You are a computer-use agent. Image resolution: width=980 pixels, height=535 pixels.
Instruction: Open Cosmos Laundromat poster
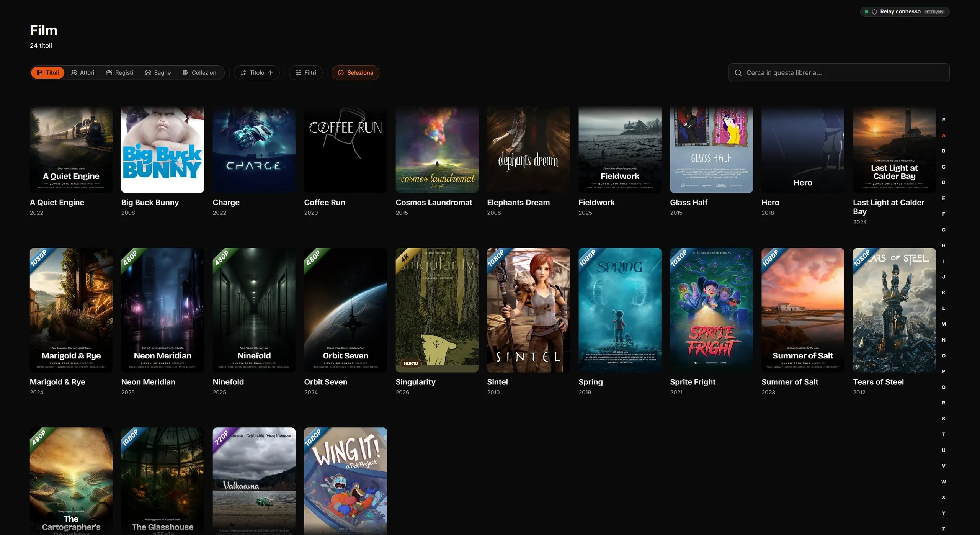coord(437,150)
